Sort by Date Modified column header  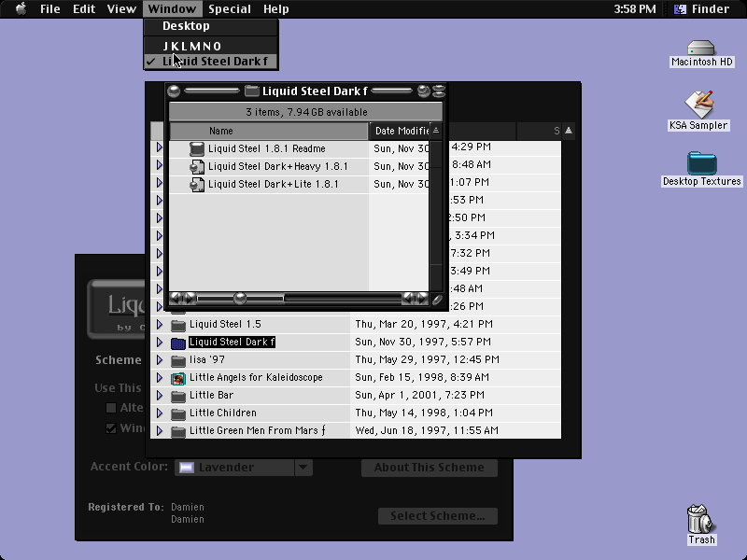pos(400,131)
